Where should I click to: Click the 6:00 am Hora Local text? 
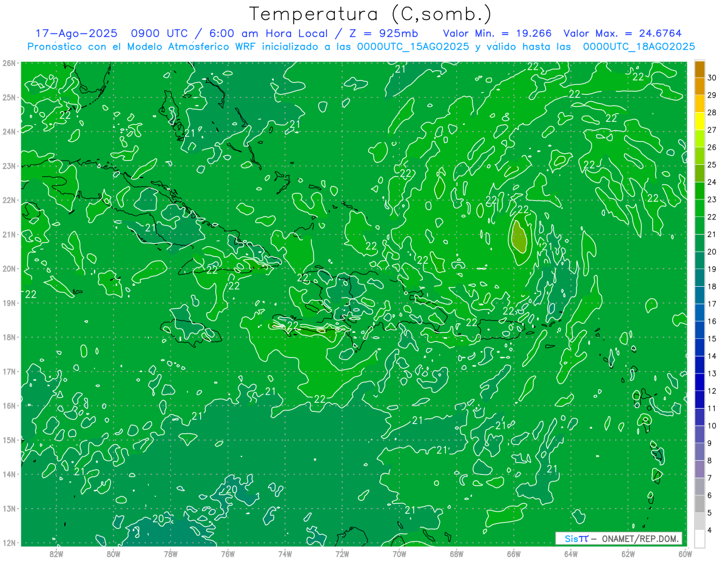tap(267, 33)
